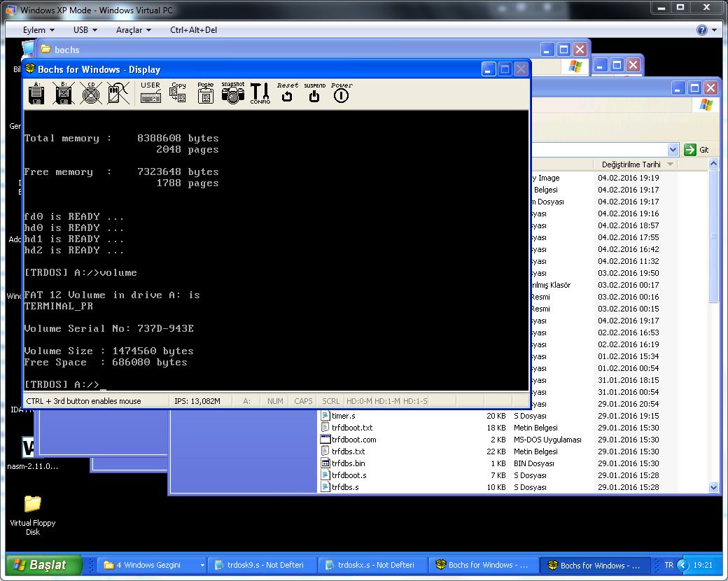Click the BIN Dosyası type cell
This screenshot has height=581, width=728.
(x=534, y=463)
